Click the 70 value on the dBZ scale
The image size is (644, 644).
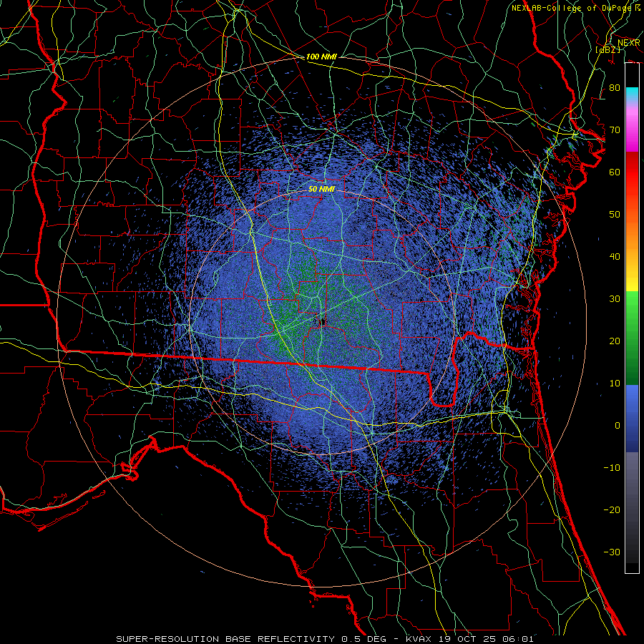click(615, 130)
